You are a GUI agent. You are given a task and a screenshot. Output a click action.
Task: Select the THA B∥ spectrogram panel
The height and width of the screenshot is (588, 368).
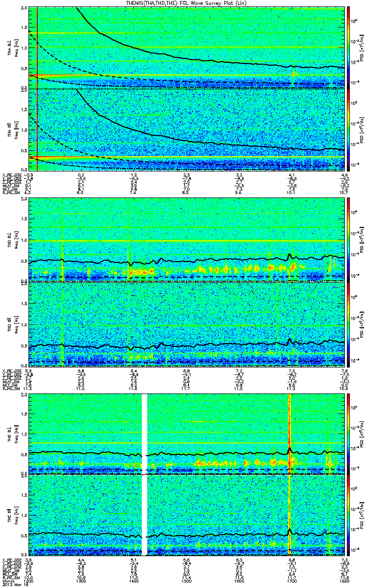click(x=186, y=129)
